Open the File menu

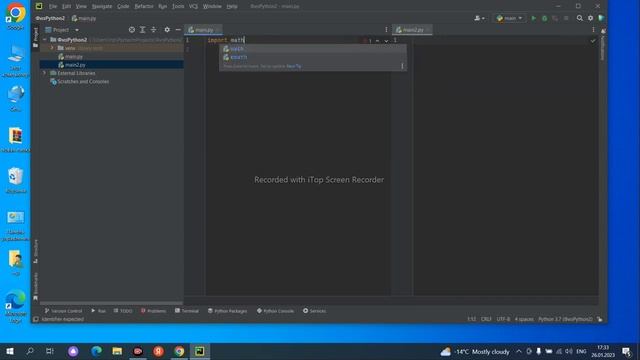pos(53,6)
